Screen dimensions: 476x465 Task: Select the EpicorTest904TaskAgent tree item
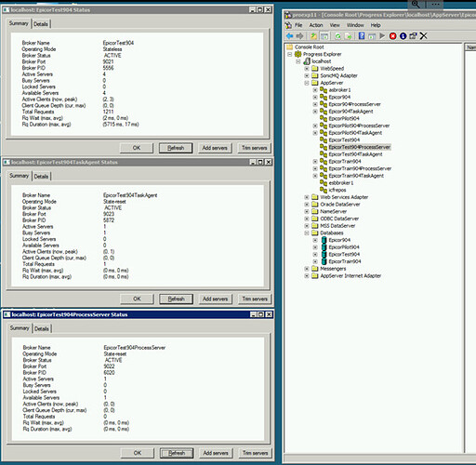click(355, 154)
